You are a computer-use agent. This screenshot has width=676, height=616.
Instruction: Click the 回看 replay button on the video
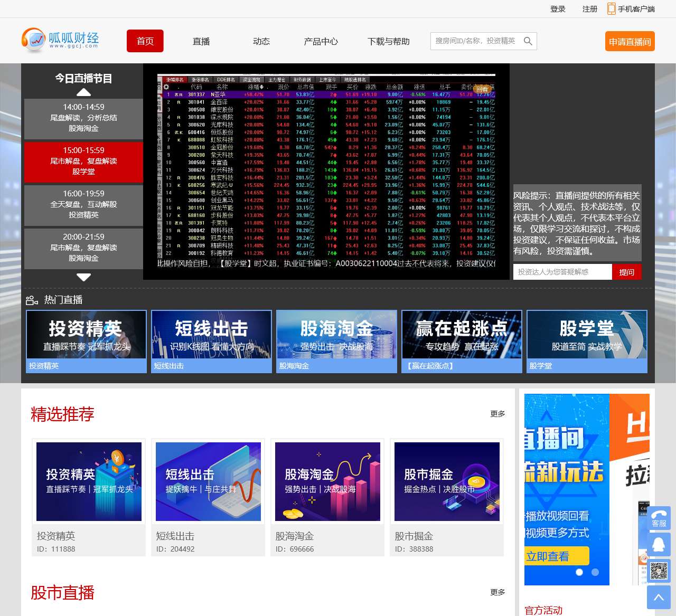482,89
